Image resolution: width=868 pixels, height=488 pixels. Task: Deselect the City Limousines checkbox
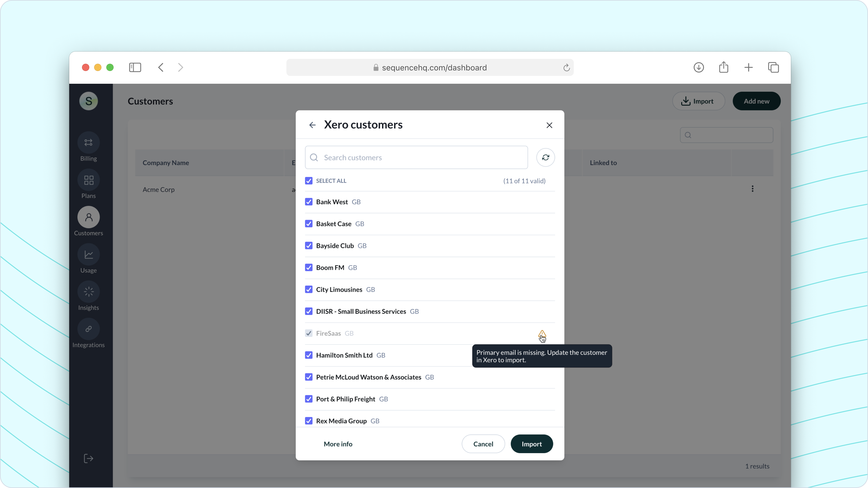(308, 289)
